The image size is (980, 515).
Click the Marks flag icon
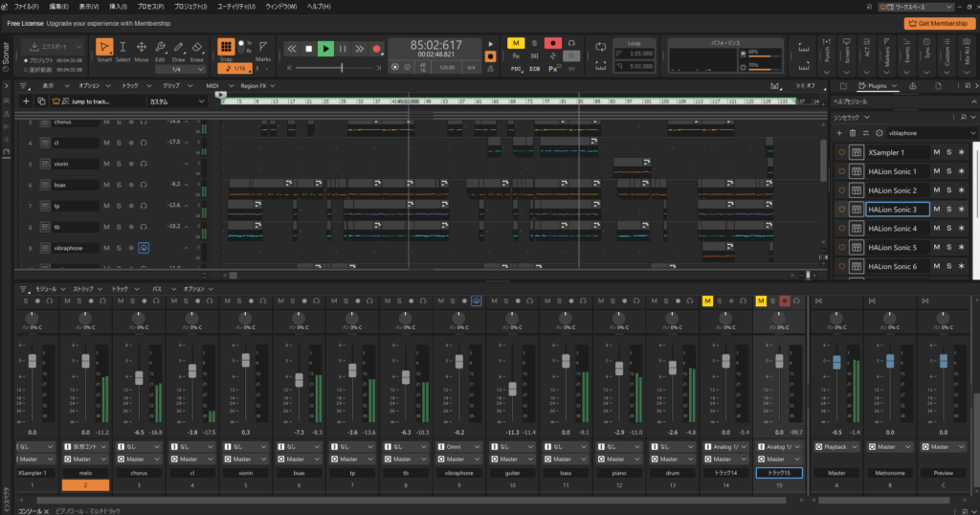(x=263, y=47)
